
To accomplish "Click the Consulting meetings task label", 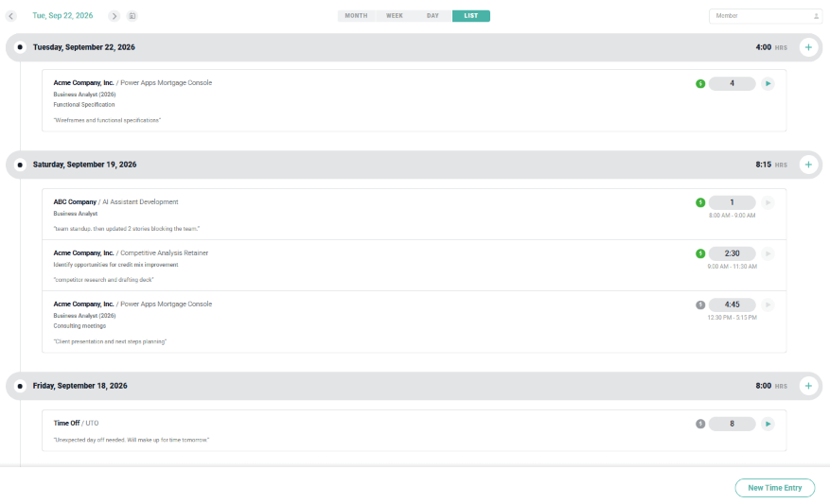I will pos(79,326).
